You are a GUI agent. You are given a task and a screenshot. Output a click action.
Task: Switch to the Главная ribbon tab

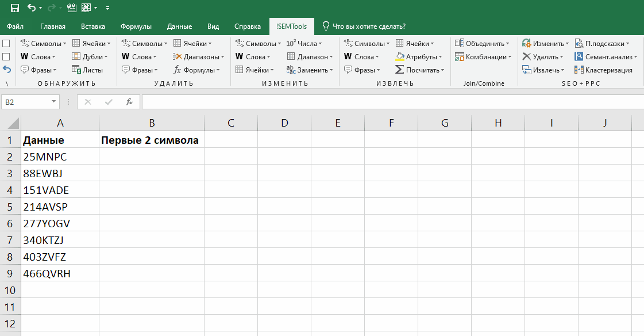(53, 26)
